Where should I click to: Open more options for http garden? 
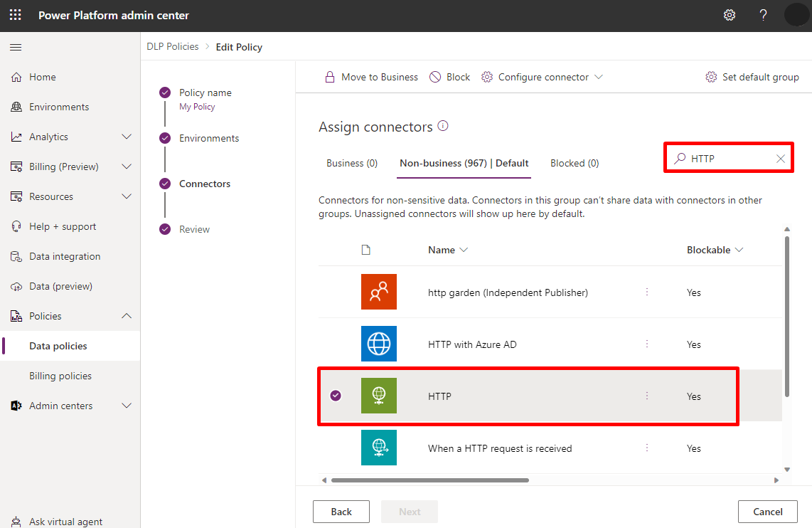(647, 292)
